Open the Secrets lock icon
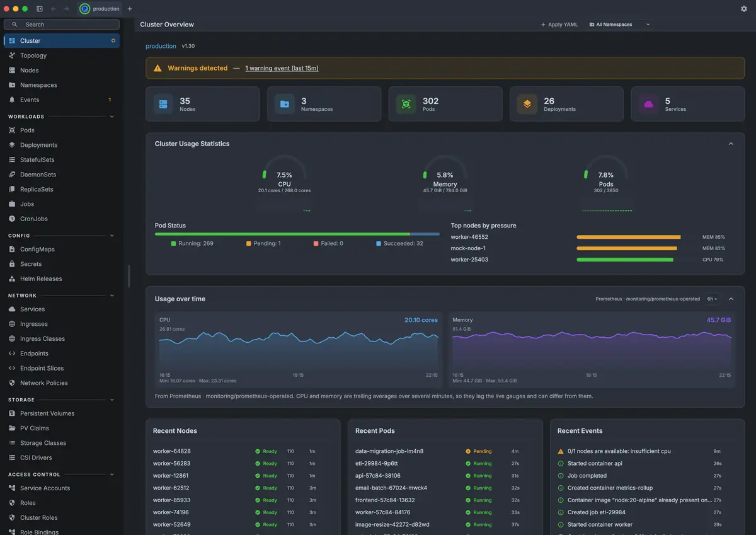 click(x=12, y=264)
